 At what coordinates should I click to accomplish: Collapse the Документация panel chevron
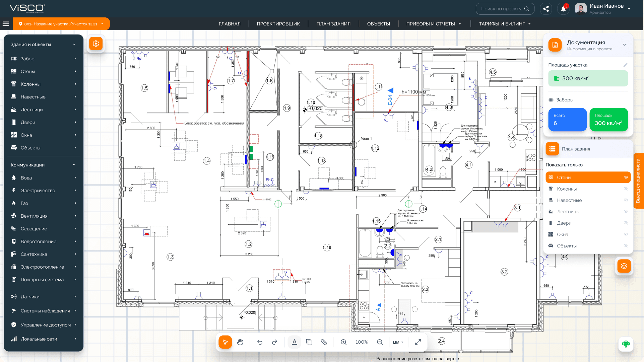coord(625,45)
